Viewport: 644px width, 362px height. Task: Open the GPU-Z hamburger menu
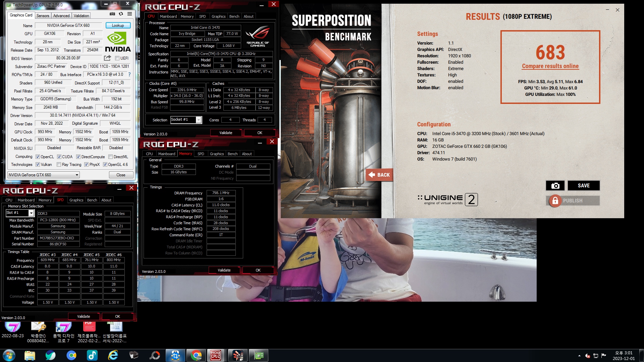pos(129,14)
